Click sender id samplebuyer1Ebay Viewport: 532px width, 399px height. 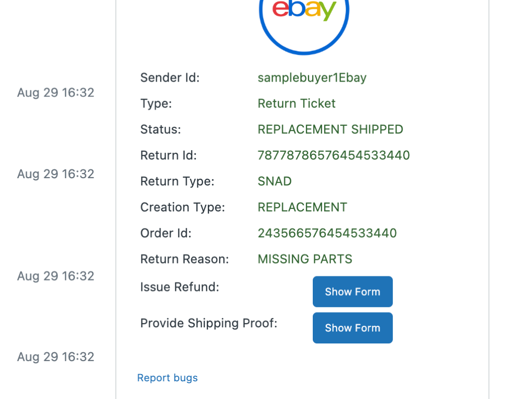tap(312, 77)
